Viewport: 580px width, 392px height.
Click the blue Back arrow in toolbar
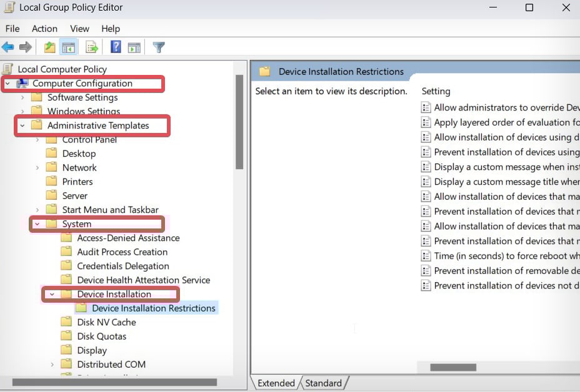(x=8, y=47)
